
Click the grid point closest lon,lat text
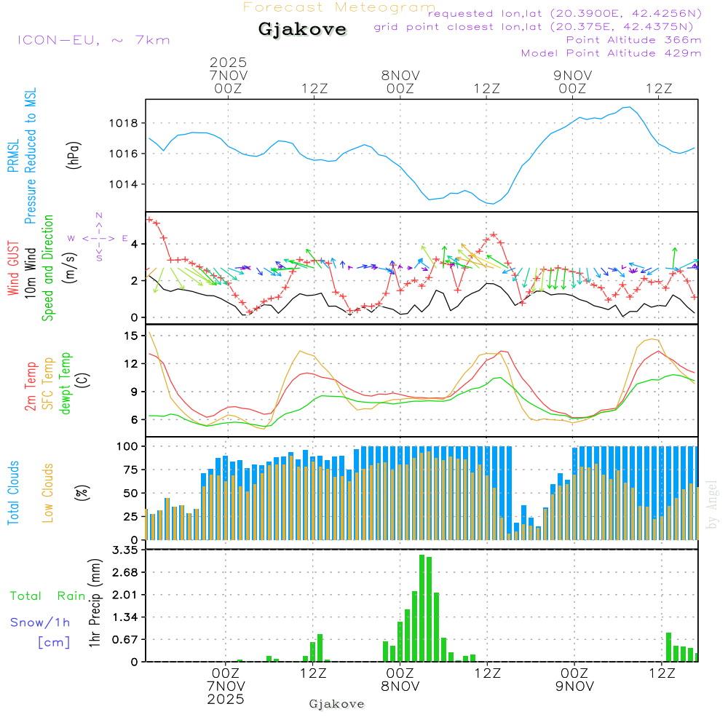point(538,27)
